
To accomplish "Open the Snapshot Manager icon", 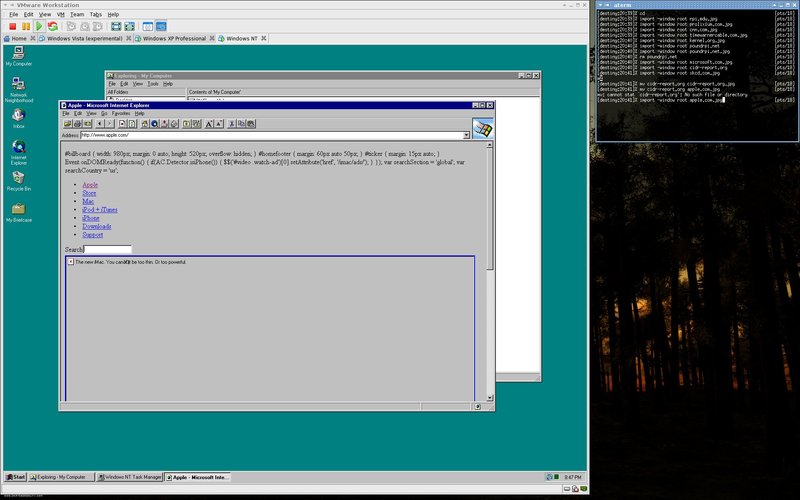I will (97, 26).
